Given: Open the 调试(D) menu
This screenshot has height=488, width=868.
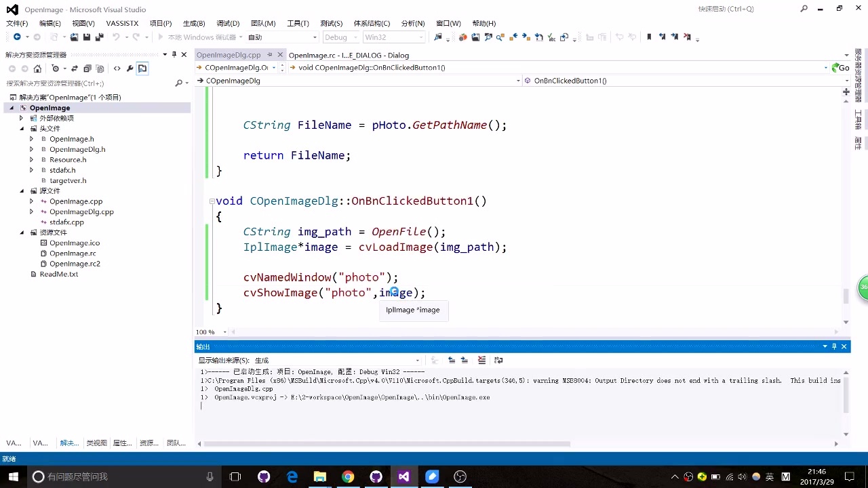Looking at the screenshot, I should pyautogui.click(x=228, y=23).
